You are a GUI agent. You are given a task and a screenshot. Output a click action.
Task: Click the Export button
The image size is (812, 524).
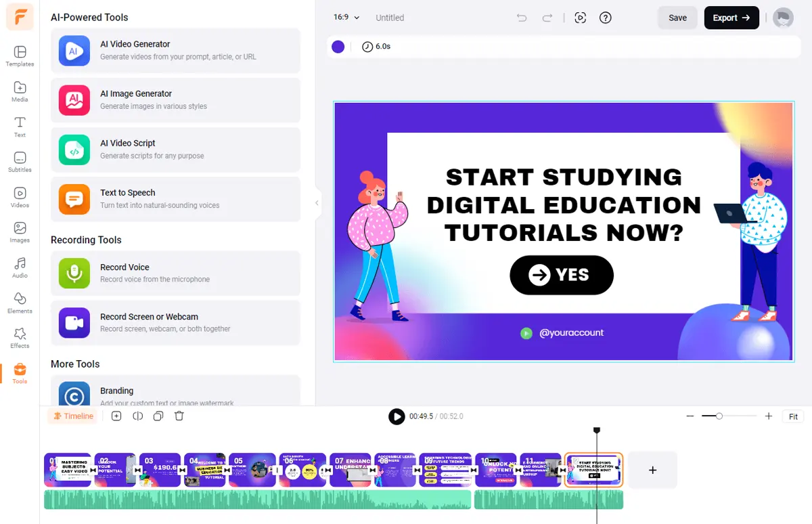(x=731, y=18)
